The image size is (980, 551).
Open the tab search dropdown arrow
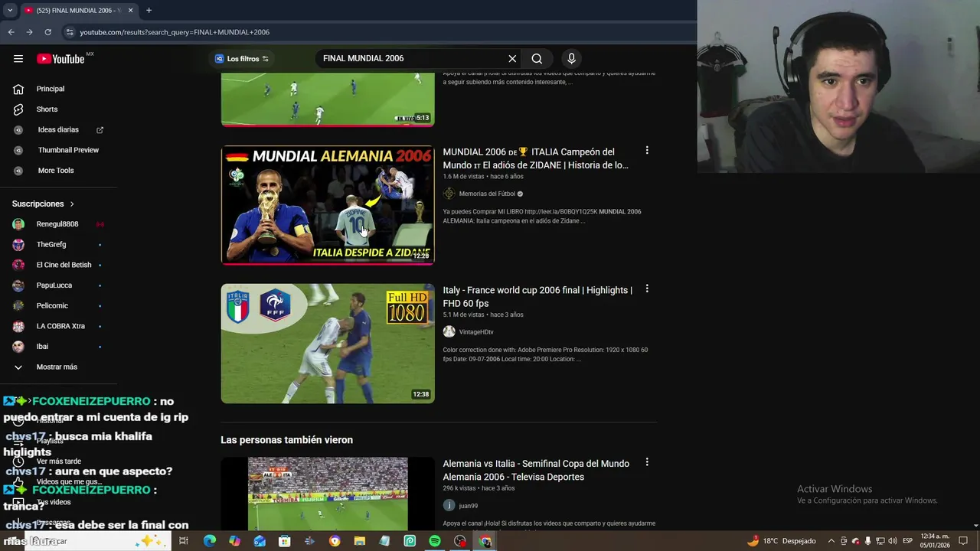pyautogui.click(x=10, y=11)
